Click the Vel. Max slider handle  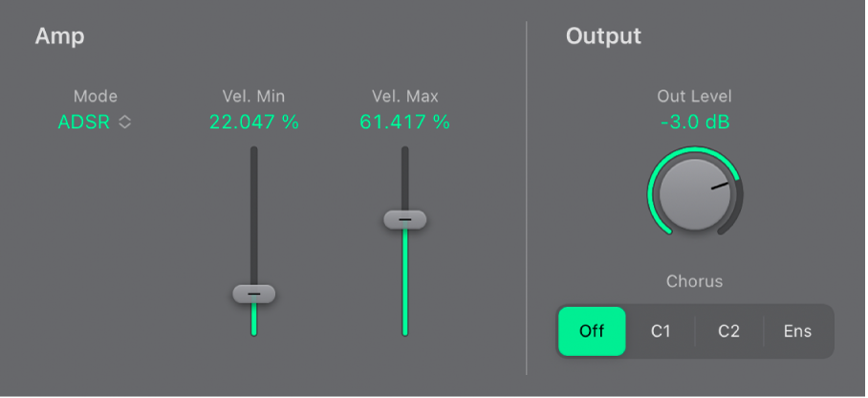(405, 220)
